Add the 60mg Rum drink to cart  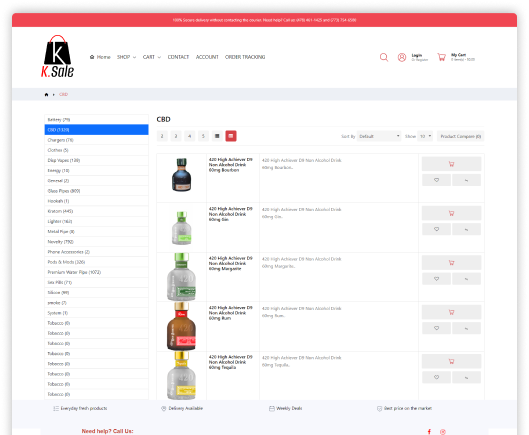(x=451, y=312)
